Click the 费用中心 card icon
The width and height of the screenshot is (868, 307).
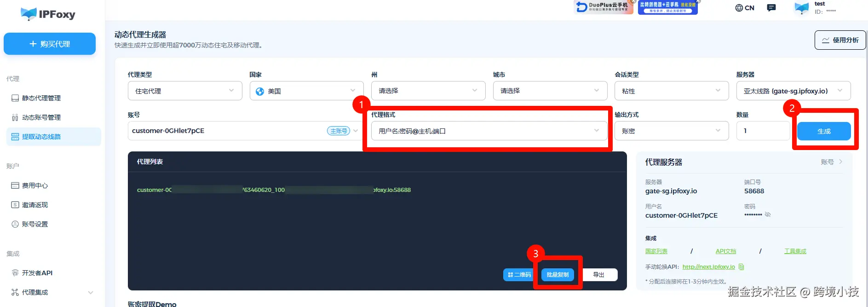[x=15, y=185]
